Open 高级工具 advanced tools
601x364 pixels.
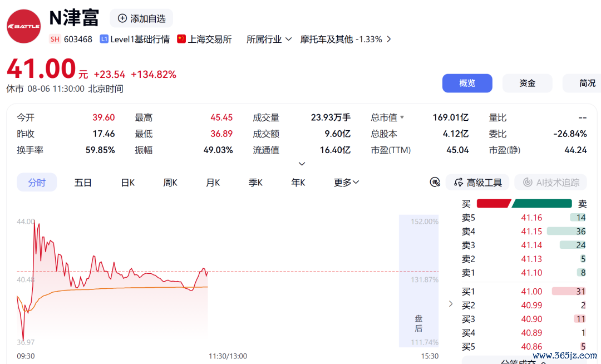pyautogui.click(x=477, y=183)
